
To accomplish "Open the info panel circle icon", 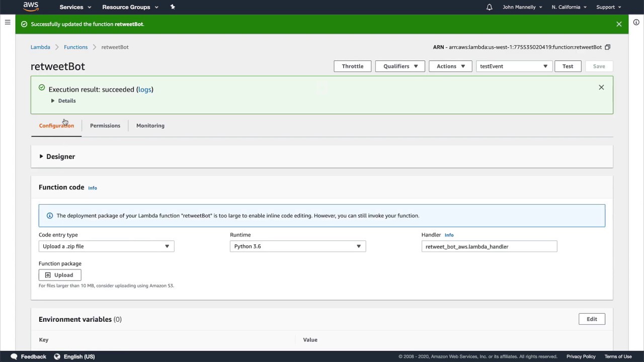I will tap(636, 23).
